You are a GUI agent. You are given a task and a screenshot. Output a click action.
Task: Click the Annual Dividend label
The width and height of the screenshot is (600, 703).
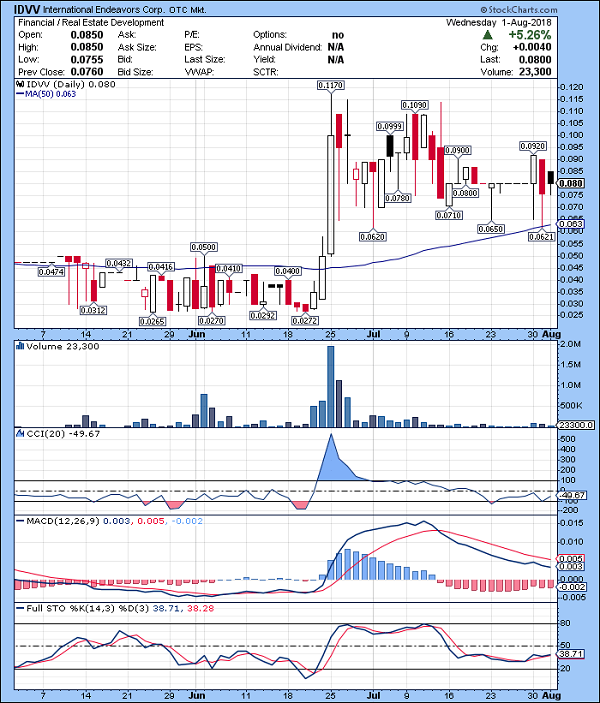287,47
